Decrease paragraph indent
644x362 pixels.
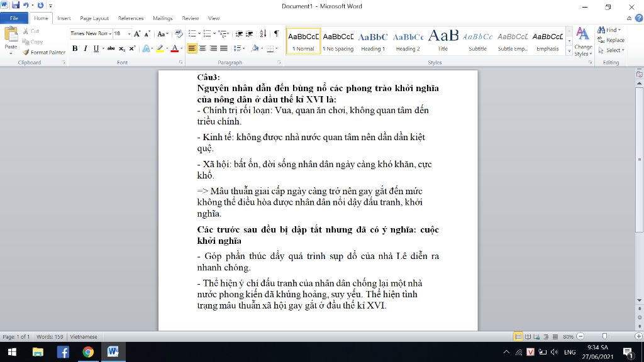tap(239, 34)
